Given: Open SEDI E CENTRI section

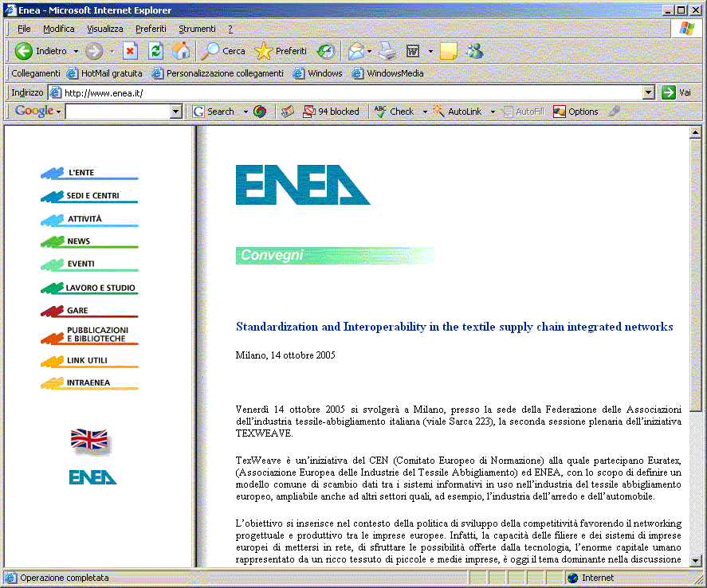Looking at the screenshot, I should coord(89,196).
